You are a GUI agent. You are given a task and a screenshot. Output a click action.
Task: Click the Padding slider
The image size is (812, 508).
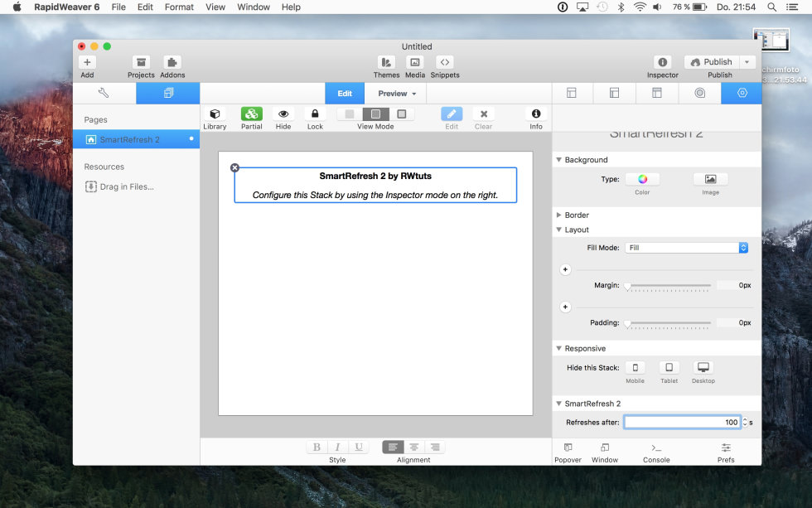click(x=668, y=323)
